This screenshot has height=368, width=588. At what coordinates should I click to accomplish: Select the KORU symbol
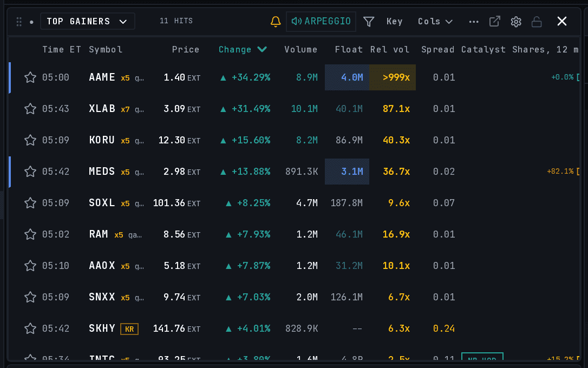click(102, 140)
